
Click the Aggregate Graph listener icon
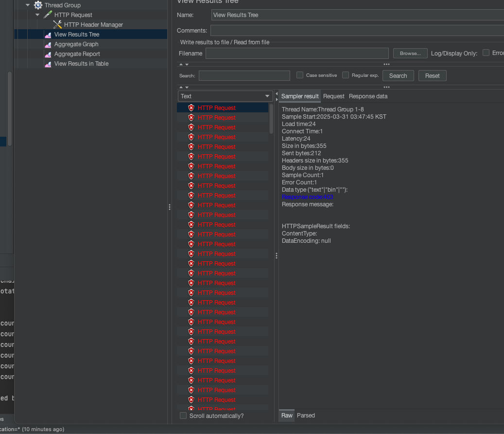point(48,44)
